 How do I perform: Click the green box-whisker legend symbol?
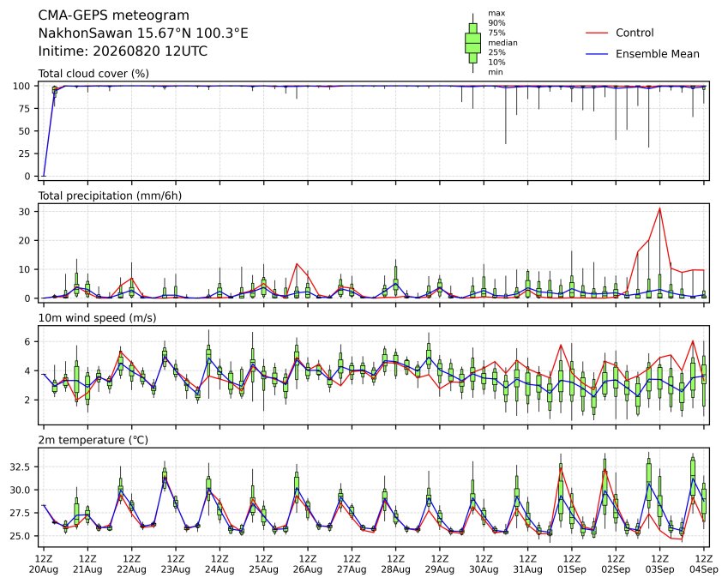tap(473, 43)
